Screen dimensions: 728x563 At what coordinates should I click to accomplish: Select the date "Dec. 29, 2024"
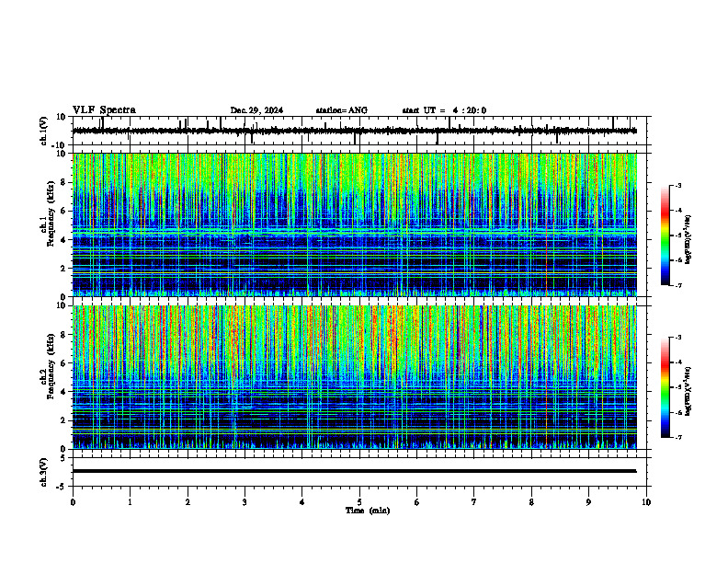[256, 110]
